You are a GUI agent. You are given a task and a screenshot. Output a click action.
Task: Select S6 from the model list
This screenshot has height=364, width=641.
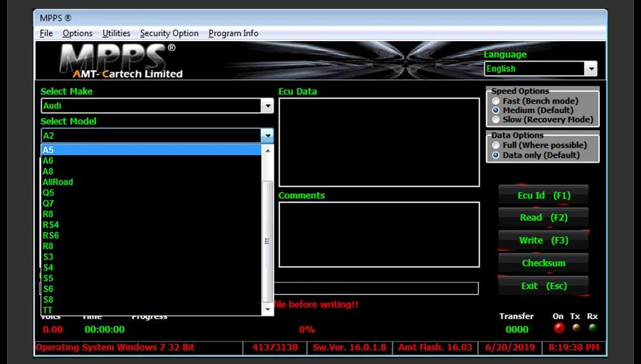click(151, 289)
